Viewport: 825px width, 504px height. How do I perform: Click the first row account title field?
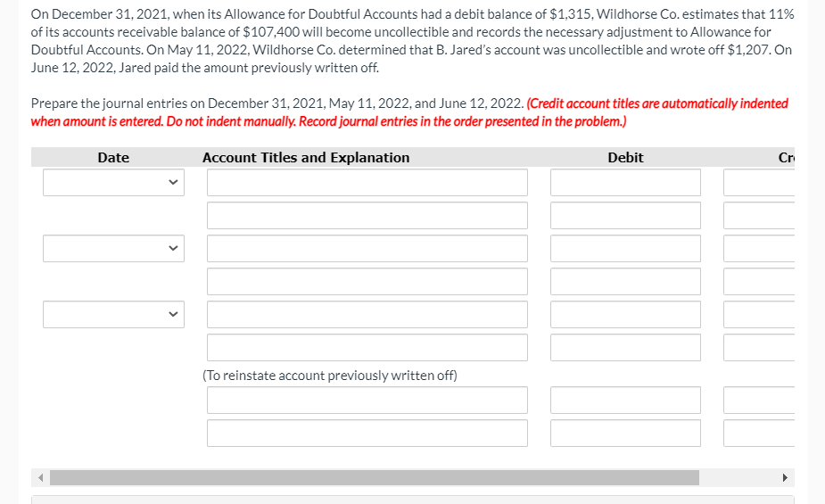click(x=367, y=182)
